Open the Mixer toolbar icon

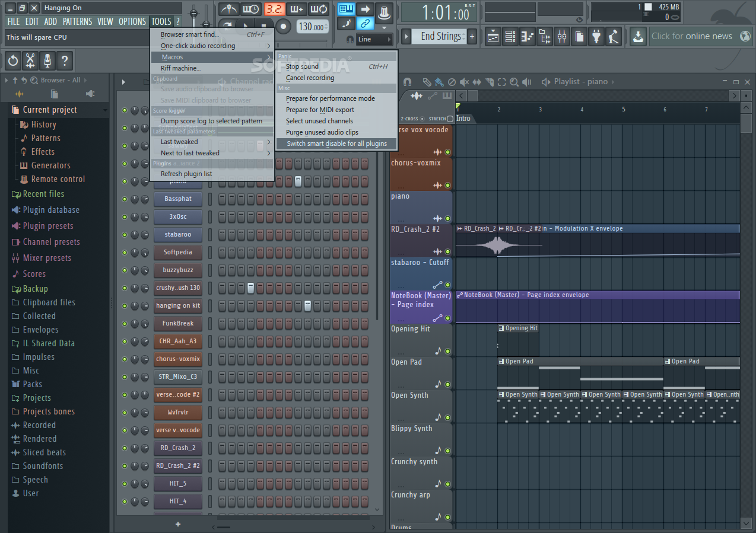(562, 36)
